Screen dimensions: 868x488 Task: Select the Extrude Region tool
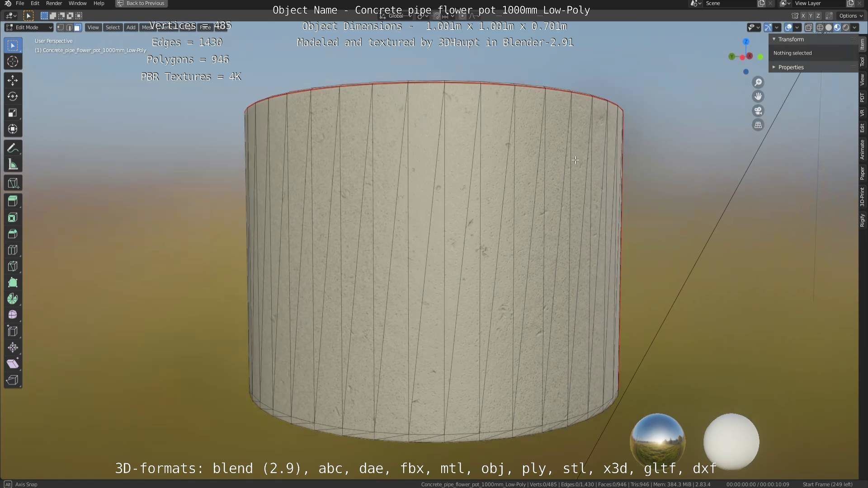(x=13, y=201)
